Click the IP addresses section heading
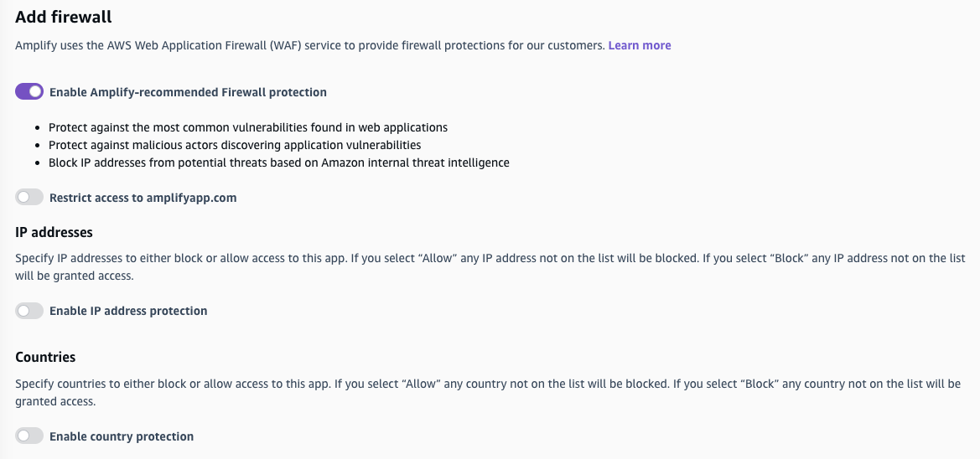Image resolution: width=980 pixels, height=459 pixels. tap(54, 232)
